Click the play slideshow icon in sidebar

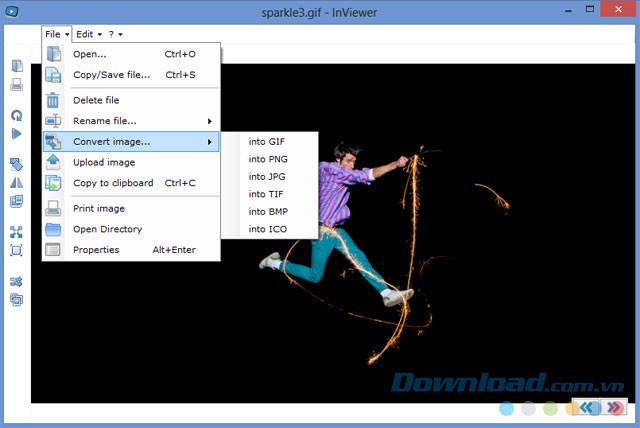pos(16,133)
